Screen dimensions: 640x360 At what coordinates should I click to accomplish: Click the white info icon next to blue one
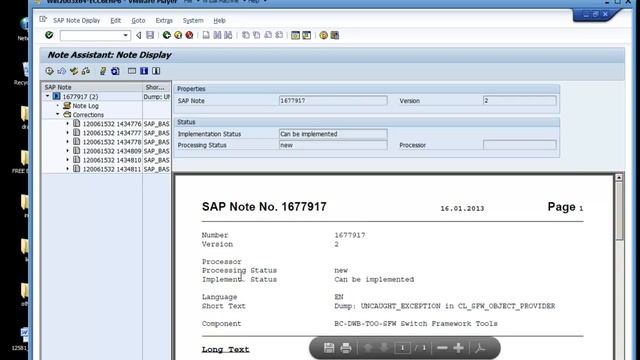pos(156,71)
